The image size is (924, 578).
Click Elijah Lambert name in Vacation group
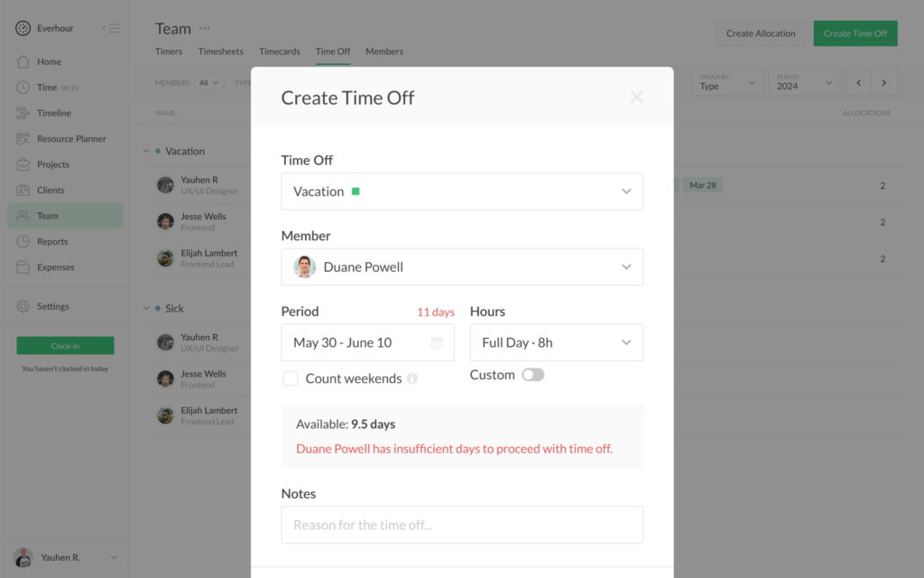[209, 253]
